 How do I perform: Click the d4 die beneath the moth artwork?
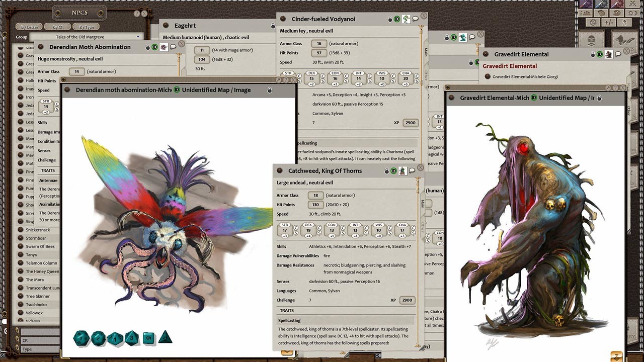coord(164,338)
